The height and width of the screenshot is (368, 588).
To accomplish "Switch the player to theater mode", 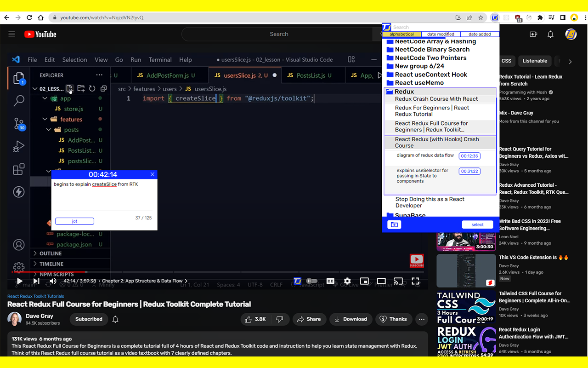I will [381, 281].
